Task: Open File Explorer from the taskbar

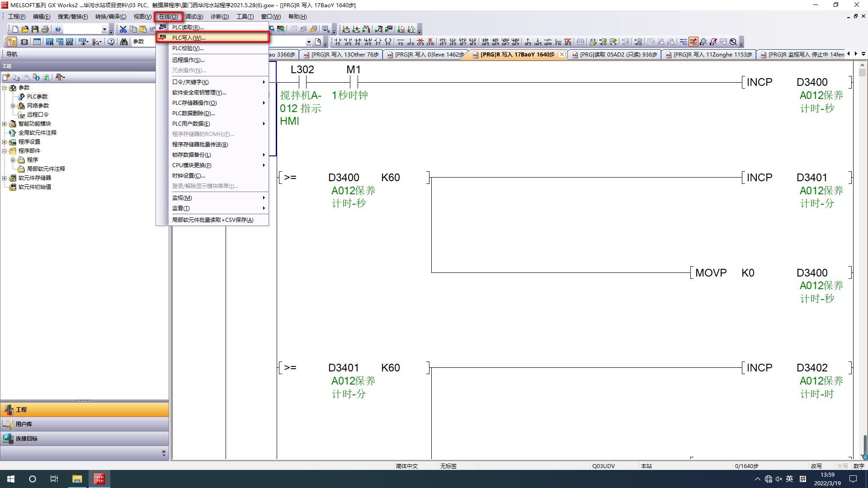Action: click(77, 479)
